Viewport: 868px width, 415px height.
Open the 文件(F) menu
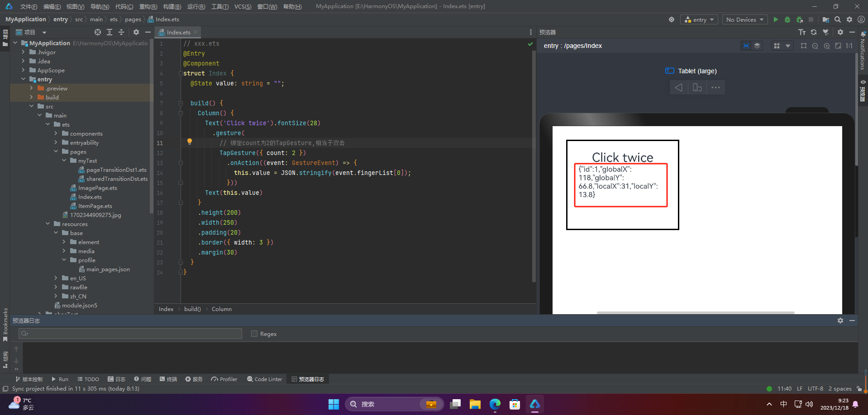pos(29,6)
